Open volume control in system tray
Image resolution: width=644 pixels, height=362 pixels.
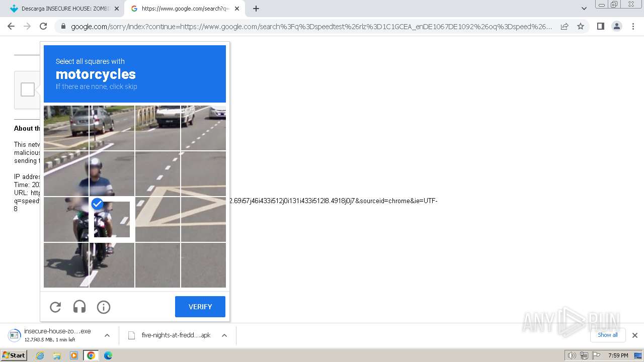click(572, 355)
